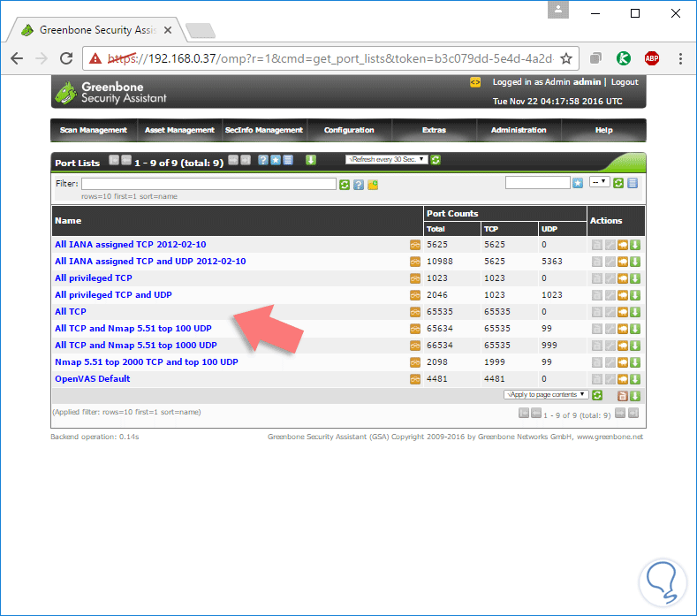This screenshot has height=616, width=697.
Task: Click the list icon in Port Lists header
Action: coord(288,160)
